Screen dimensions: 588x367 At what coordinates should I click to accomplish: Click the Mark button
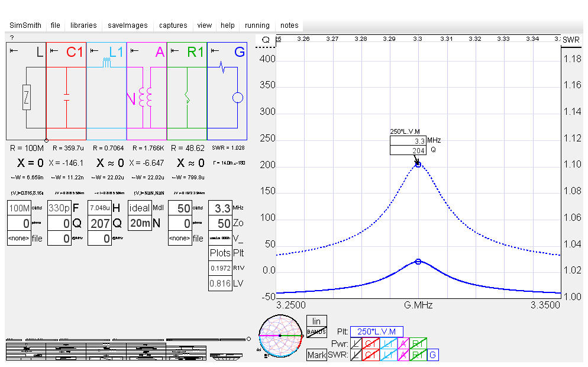[x=316, y=355]
